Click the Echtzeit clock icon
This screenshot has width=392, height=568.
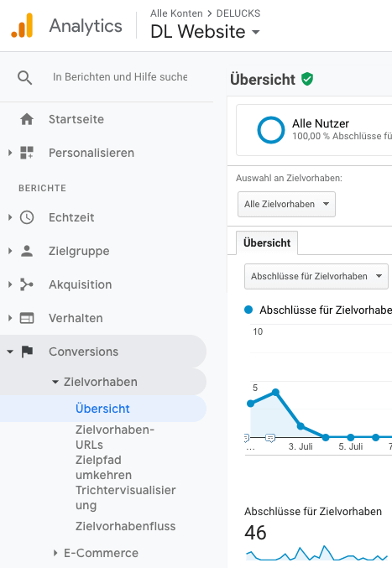tap(27, 217)
